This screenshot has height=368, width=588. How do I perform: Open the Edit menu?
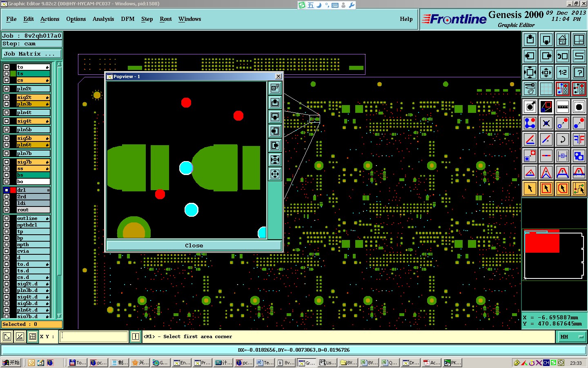(x=29, y=19)
